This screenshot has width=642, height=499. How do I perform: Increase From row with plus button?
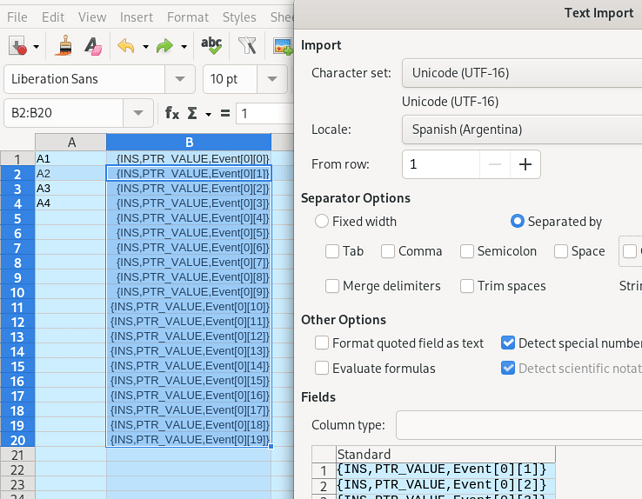tap(525, 164)
